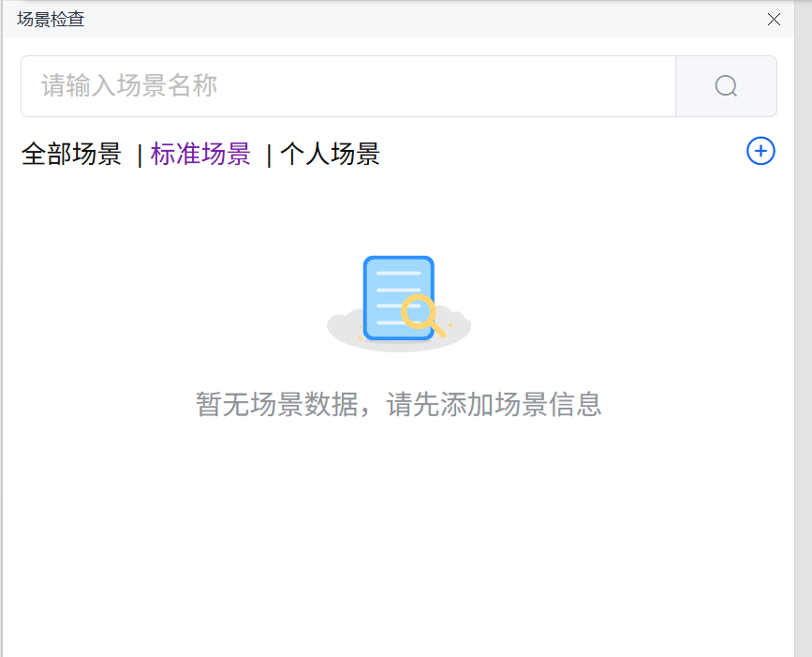Image resolution: width=812 pixels, height=657 pixels.
Task: Close the 场景检查 dialog
Action: [x=774, y=19]
